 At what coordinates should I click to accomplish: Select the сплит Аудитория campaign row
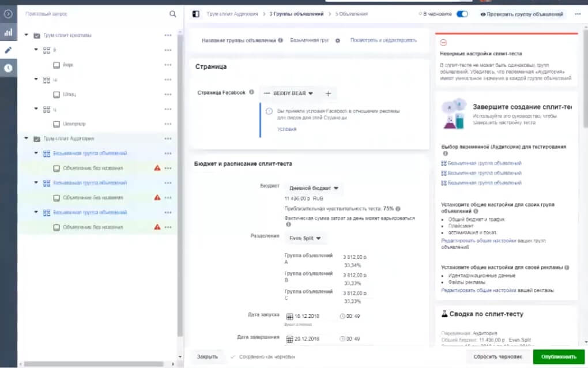tap(97, 139)
